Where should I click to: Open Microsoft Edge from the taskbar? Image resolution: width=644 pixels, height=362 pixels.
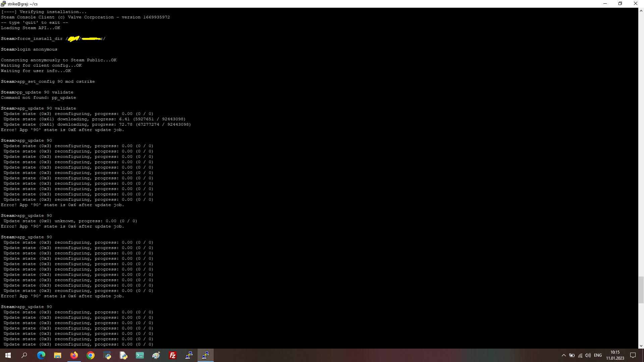coord(41,355)
